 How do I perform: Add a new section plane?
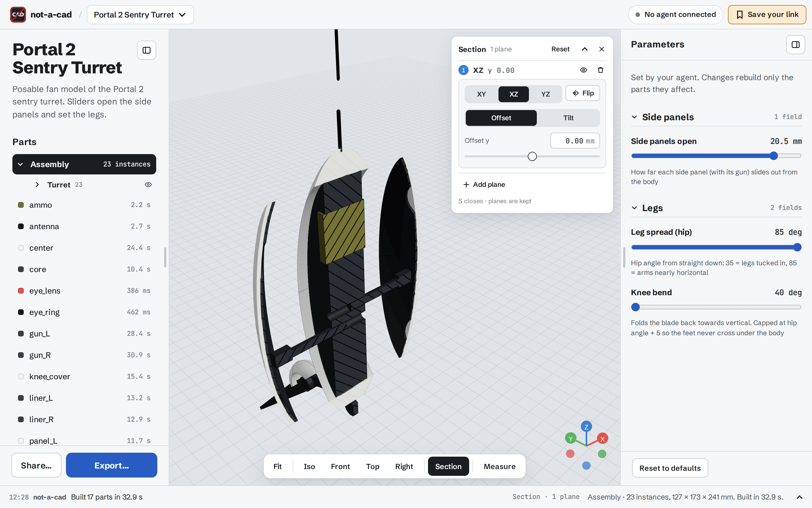point(484,185)
